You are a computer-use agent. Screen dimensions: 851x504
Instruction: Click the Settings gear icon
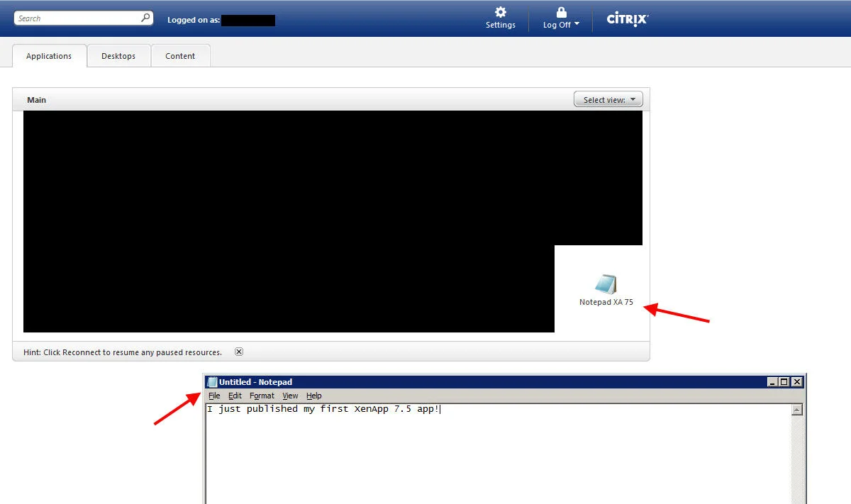pyautogui.click(x=501, y=12)
